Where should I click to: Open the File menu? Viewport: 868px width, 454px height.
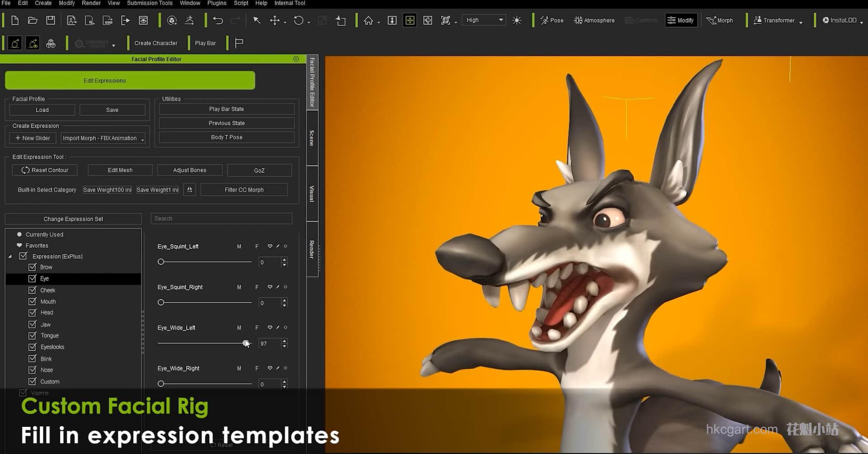click(6, 3)
